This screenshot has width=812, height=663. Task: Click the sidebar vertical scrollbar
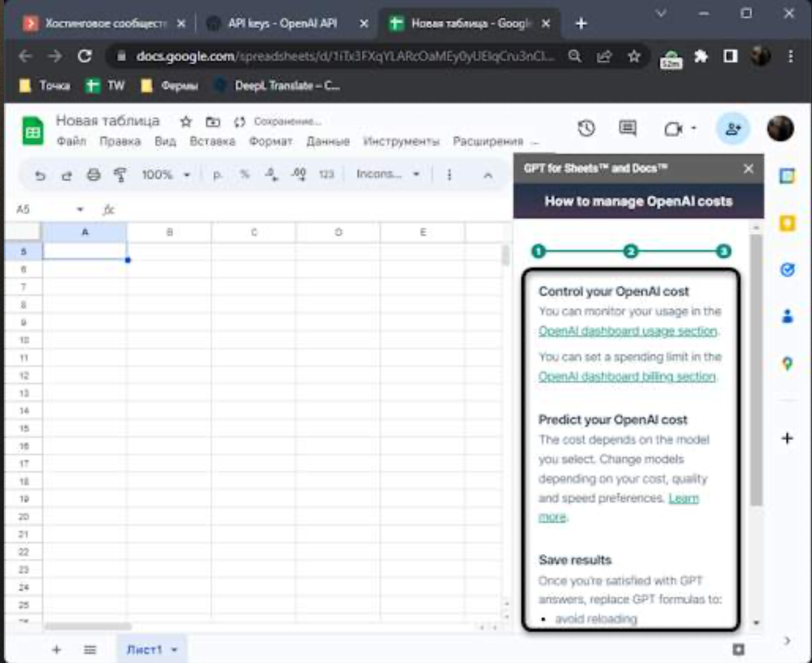click(x=756, y=373)
